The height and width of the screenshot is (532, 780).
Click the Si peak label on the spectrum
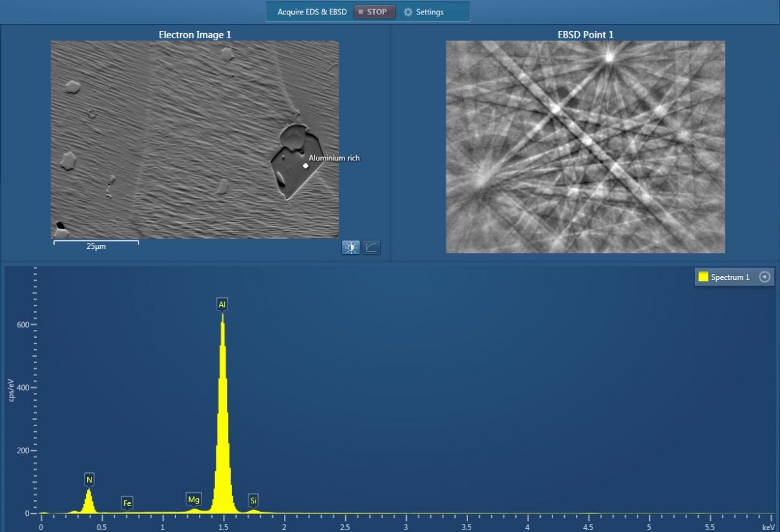[x=253, y=500]
